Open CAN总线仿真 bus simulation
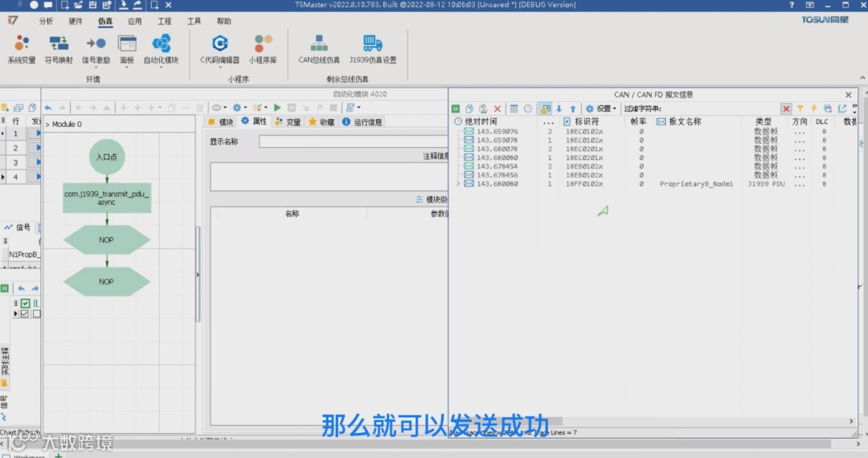The height and width of the screenshot is (458, 868). 319,49
